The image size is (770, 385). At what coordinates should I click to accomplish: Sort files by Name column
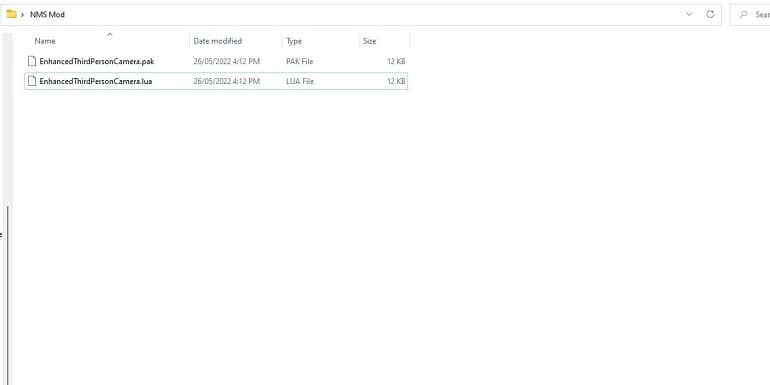pos(45,41)
